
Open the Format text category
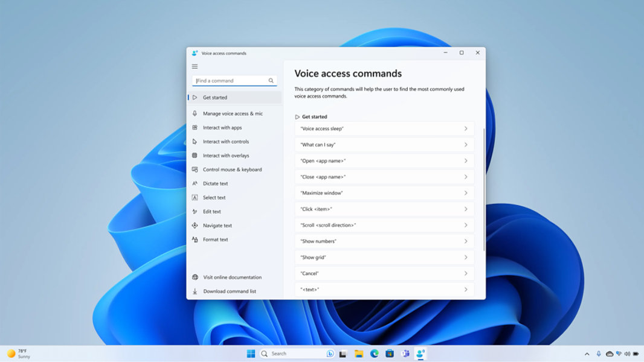click(x=234, y=240)
